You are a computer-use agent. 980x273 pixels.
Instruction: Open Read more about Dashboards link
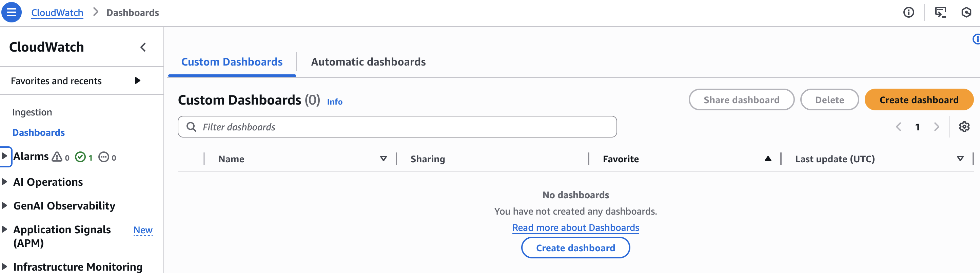point(575,228)
